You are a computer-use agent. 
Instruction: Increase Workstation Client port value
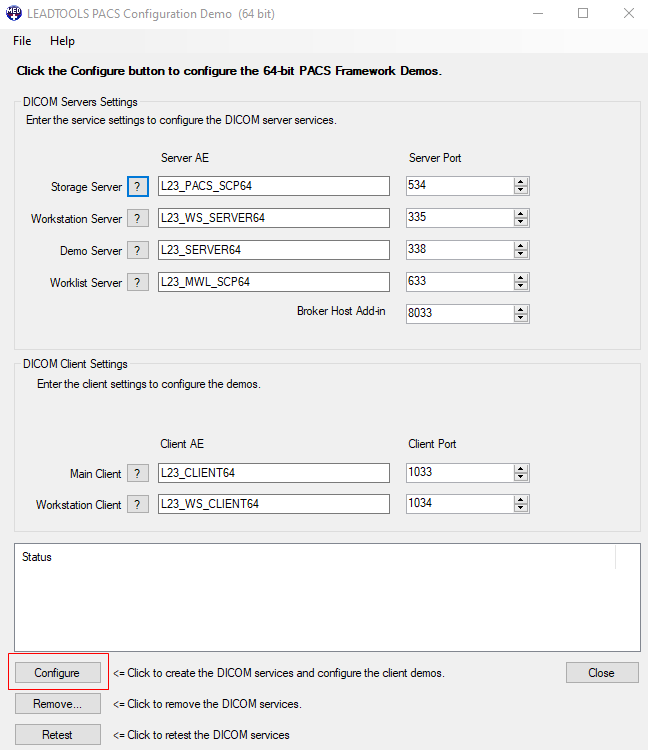pos(521,500)
